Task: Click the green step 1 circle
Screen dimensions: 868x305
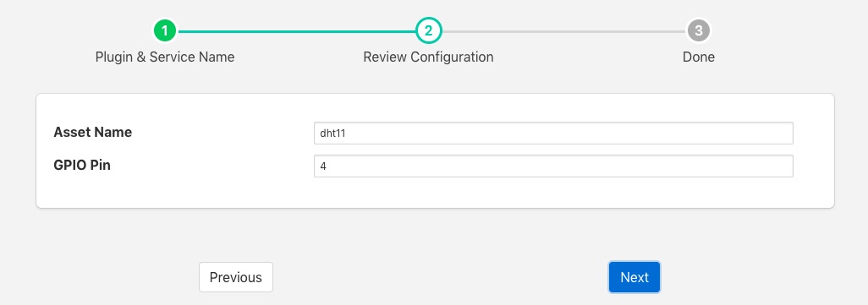Action: [x=165, y=31]
